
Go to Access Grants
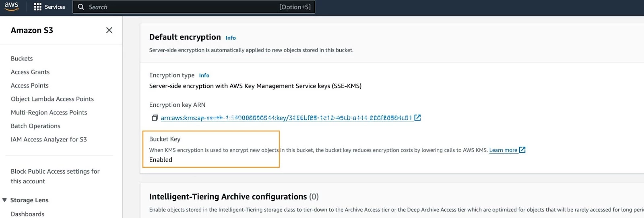pyautogui.click(x=30, y=72)
